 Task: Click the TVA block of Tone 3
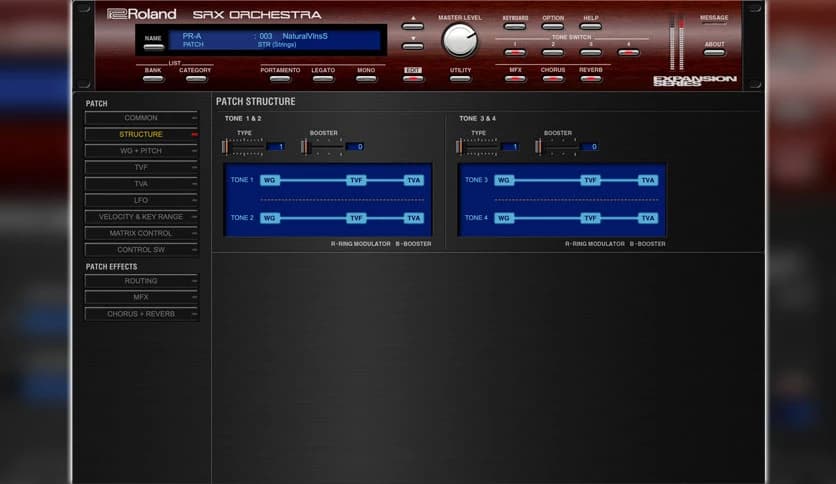648,180
